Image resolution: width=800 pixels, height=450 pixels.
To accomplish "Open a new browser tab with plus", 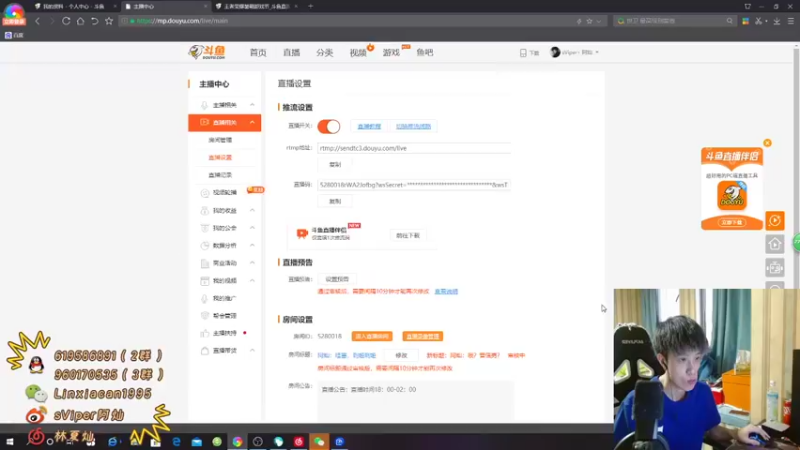I will pyautogui.click(x=311, y=6).
